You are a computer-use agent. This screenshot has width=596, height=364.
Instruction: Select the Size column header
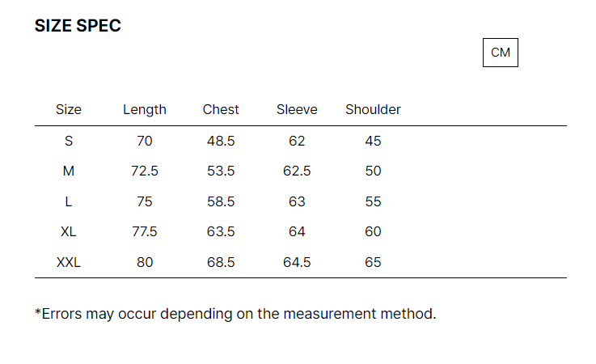click(69, 109)
